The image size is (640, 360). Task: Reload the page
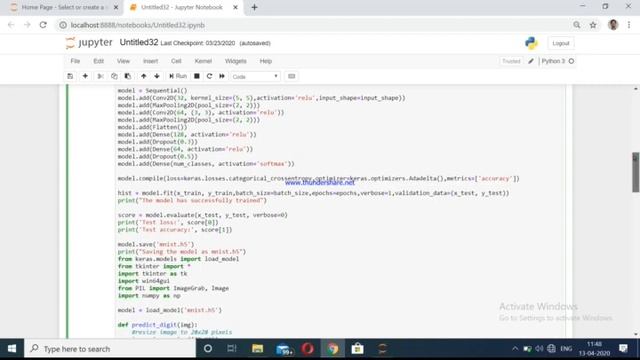(43, 25)
